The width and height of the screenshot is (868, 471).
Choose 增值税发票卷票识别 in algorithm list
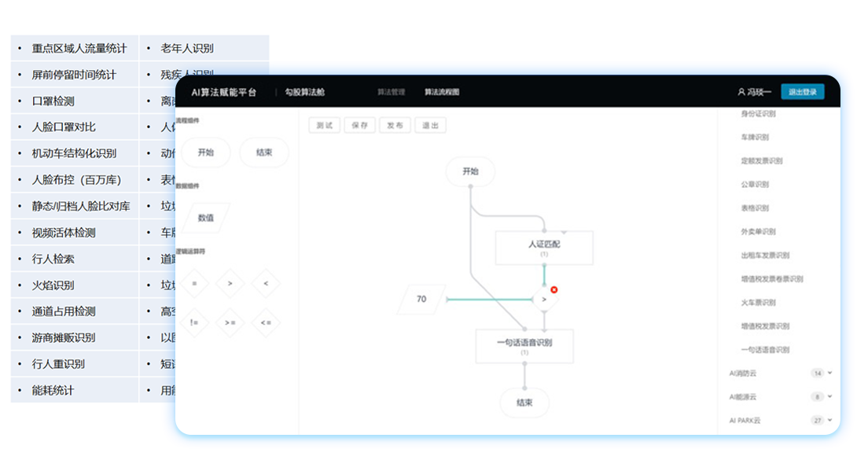pyautogui.click(x=772, y=279)
